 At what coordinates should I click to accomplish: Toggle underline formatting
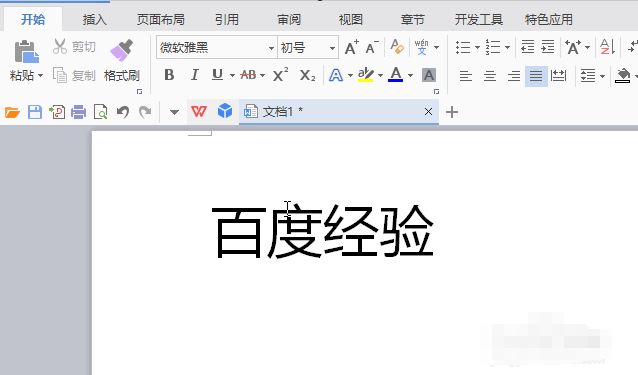(x=217, y=75)
